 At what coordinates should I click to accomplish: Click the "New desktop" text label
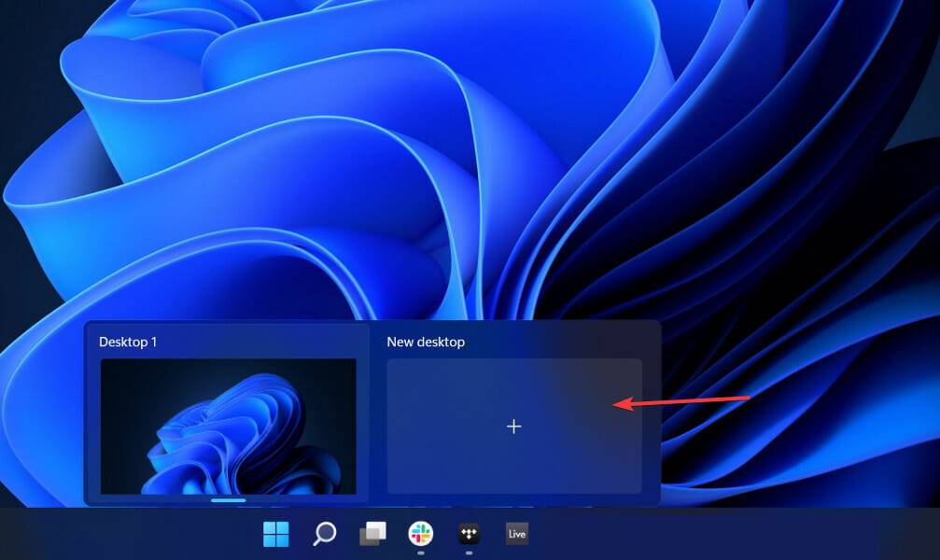click(426, 343)
